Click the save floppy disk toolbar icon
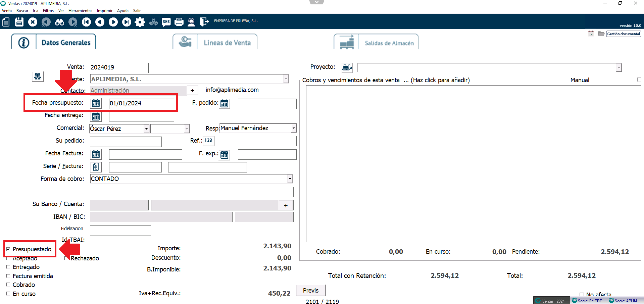Image resolution: width=644 pixels, height=304 pixels. (x=19, y=22)
